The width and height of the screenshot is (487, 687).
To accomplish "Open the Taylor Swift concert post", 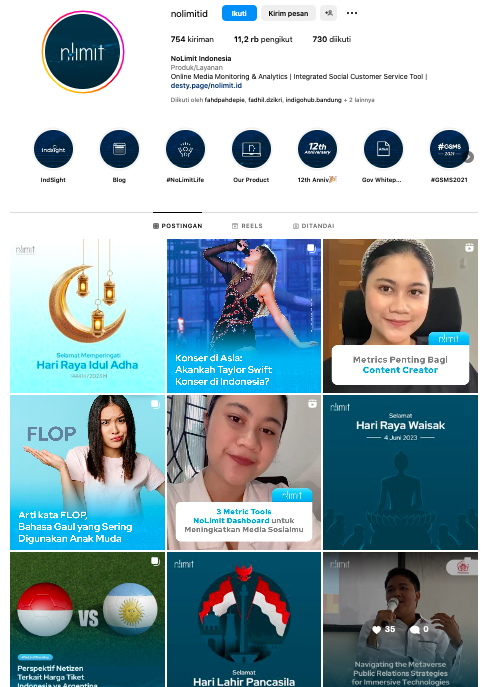I will pos(244,316).
